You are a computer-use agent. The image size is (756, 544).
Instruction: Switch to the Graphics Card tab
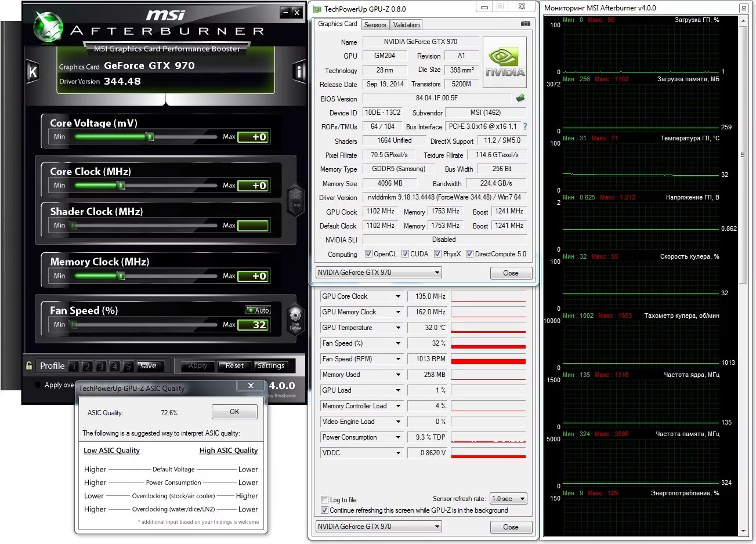(x=338, y=24)
